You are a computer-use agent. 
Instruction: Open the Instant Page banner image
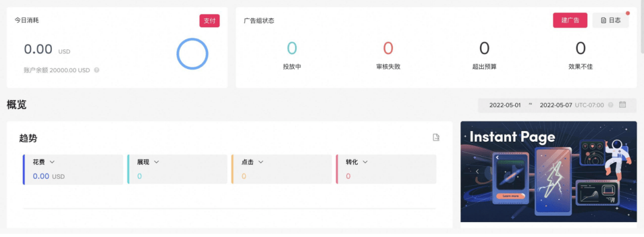(549, 171)
